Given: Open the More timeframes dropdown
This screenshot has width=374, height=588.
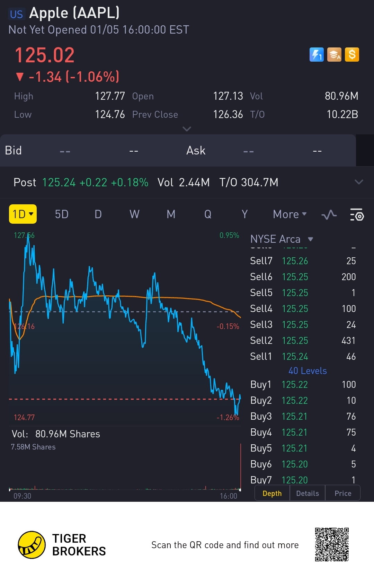Looking at the screenshot, I should [290, 214].
